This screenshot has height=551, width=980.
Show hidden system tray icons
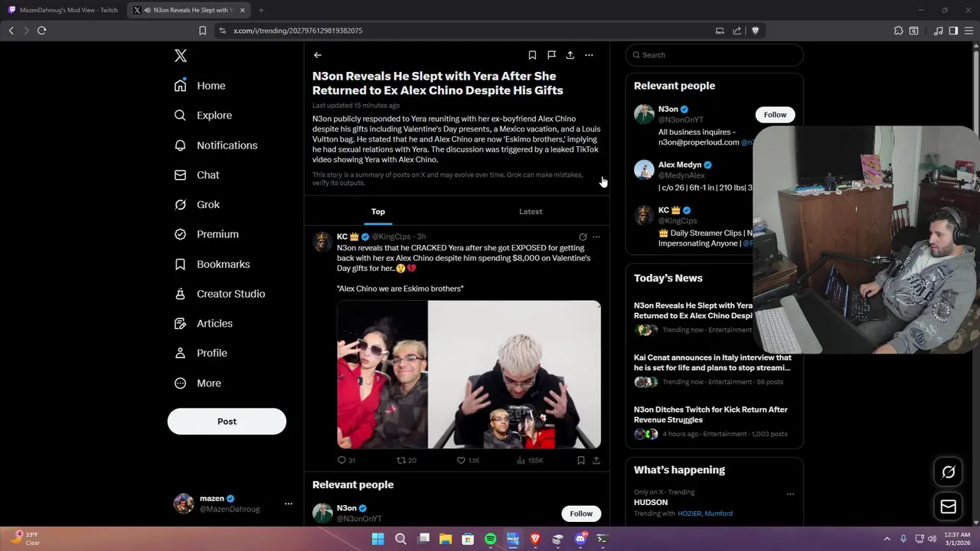pos(887,539)
